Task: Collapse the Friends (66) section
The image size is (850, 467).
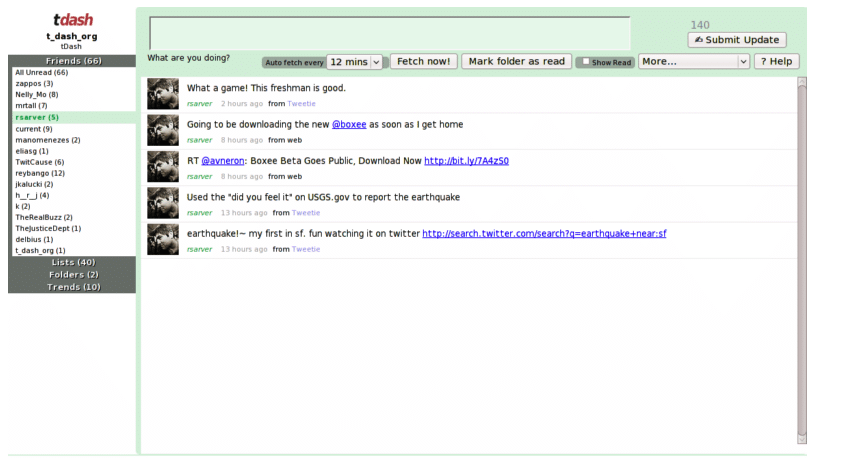Action: [x=72, y=61]
